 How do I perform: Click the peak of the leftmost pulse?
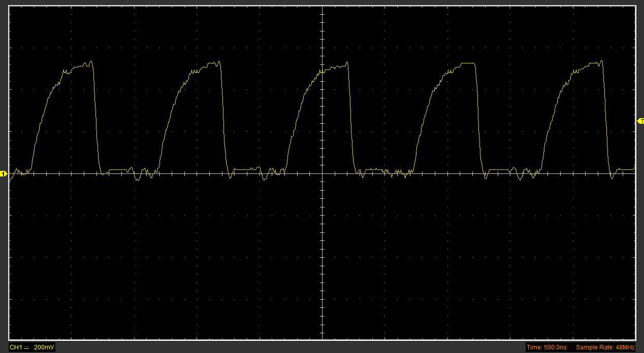point(91,61)
